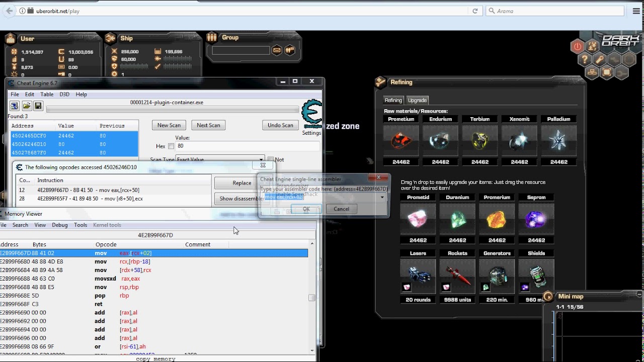Click the Group name input field
The height and width of the screenshot is (362, 644).
(241, 50)
